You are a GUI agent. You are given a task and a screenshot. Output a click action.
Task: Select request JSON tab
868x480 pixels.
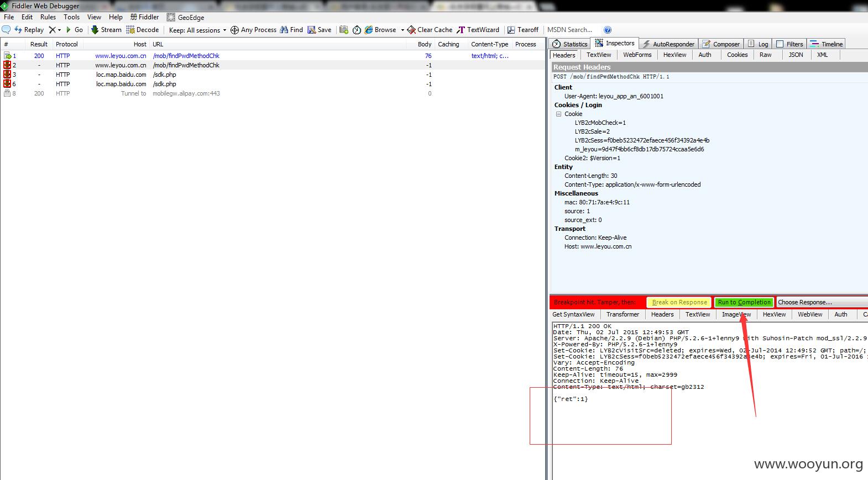(796, 55)
